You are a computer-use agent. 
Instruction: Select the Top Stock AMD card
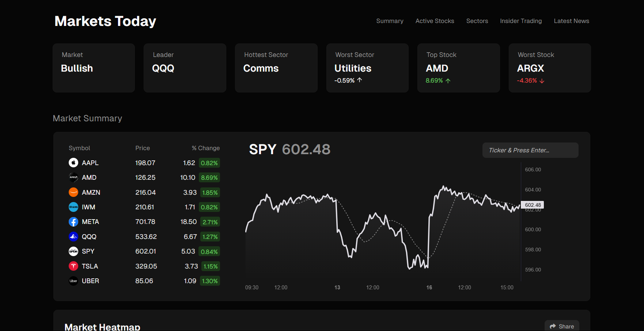coord(459,68)
